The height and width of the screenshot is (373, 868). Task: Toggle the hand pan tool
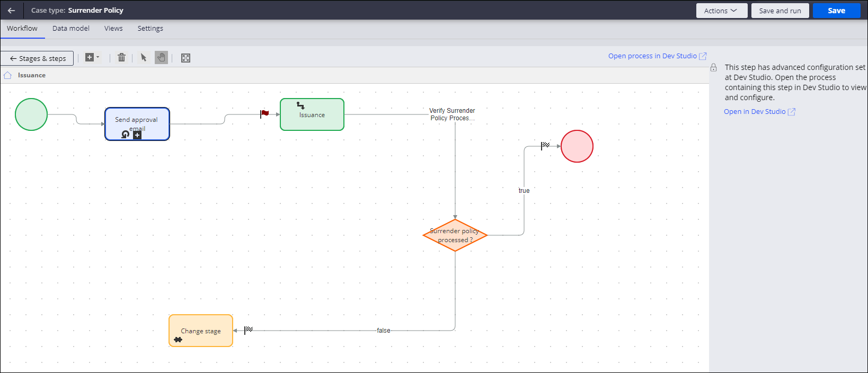pos(161,58)
